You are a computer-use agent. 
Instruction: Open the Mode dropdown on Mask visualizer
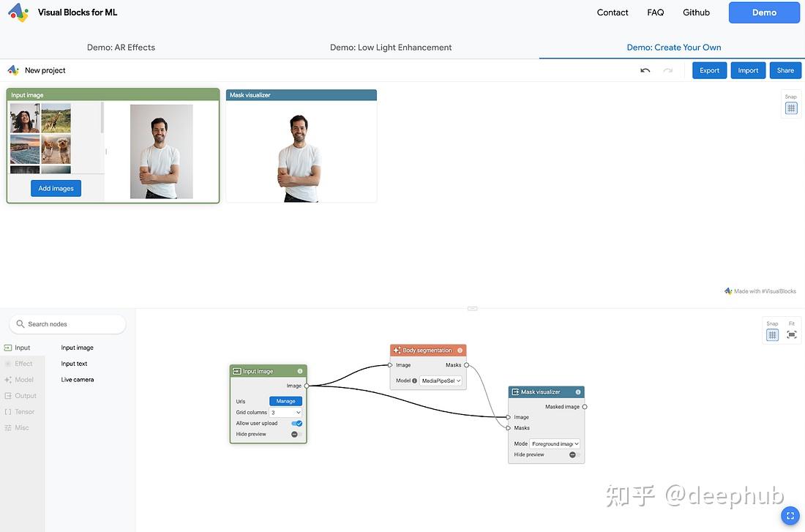coord(554,443)
